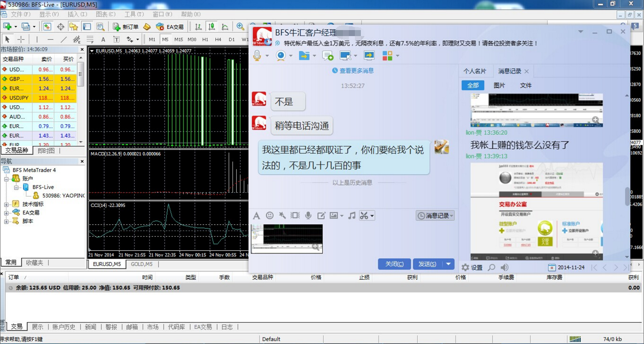The image size is (644, 344).
Task: Open the send button dropdown arrow
Action: coord(448,264)
